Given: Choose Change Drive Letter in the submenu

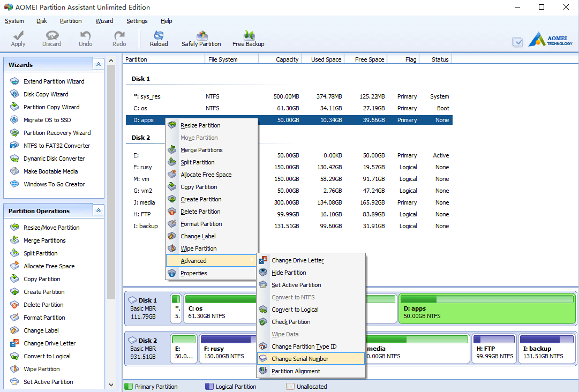Looking at the screenshot, I should click(x=311, y=260).
